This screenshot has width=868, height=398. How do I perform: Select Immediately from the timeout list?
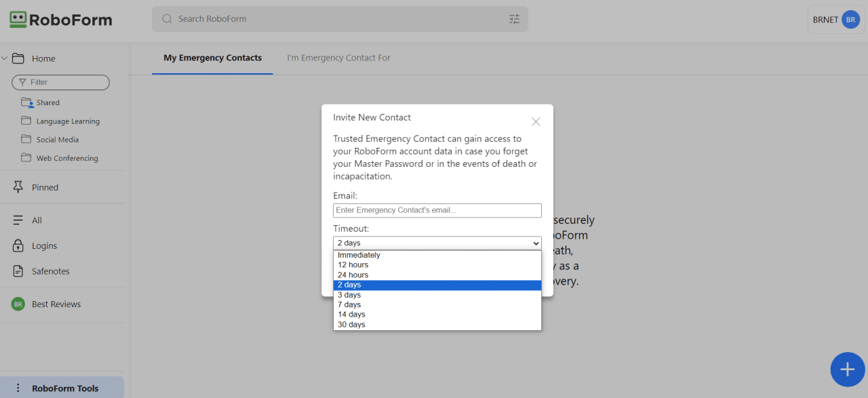(359, 256)
